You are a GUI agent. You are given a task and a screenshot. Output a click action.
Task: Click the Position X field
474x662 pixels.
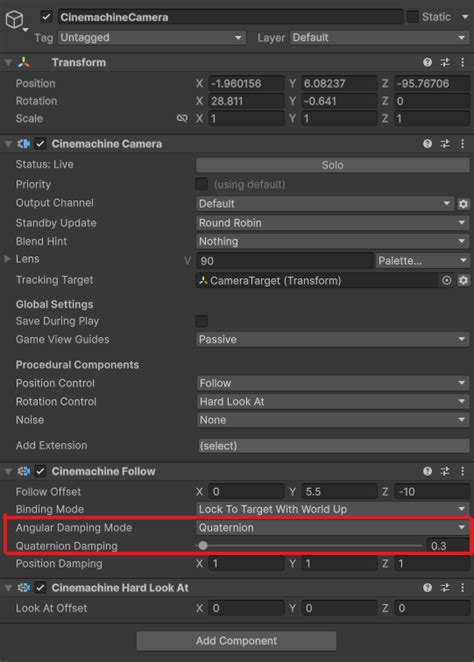click(x=246, y=84)
